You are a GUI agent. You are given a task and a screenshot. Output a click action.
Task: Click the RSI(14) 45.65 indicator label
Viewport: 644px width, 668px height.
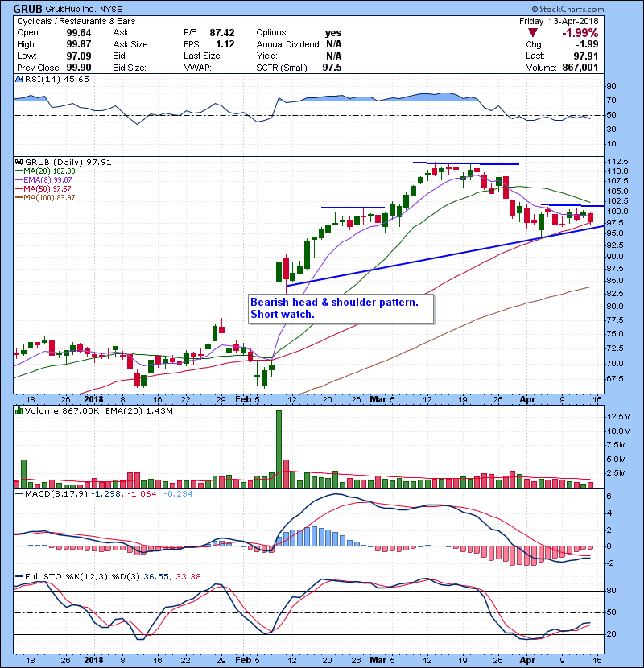tap(57, 79)
